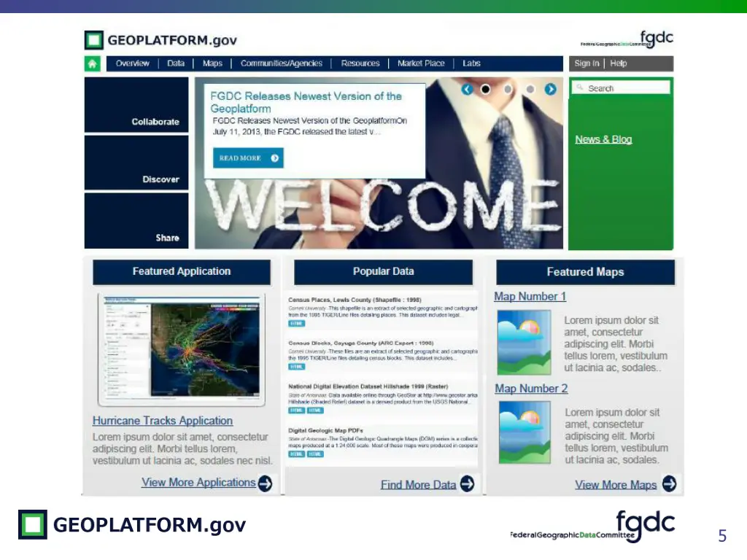Screen dimensions: 747x560
Task: Go to previous carousel slide arrow
Action: pyautogui.click(x=467, y=89)
